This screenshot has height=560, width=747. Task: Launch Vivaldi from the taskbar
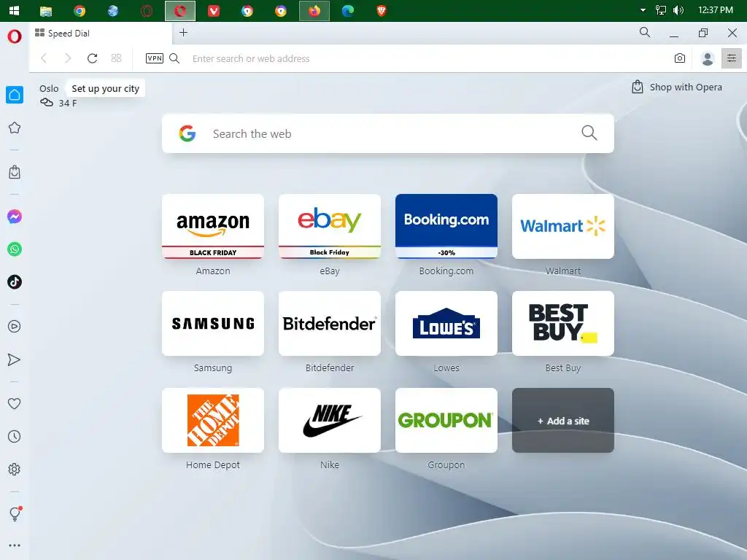click(214, 10)
